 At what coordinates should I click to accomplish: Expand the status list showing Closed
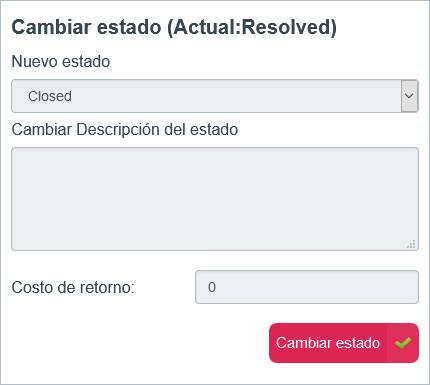(215, 96)
